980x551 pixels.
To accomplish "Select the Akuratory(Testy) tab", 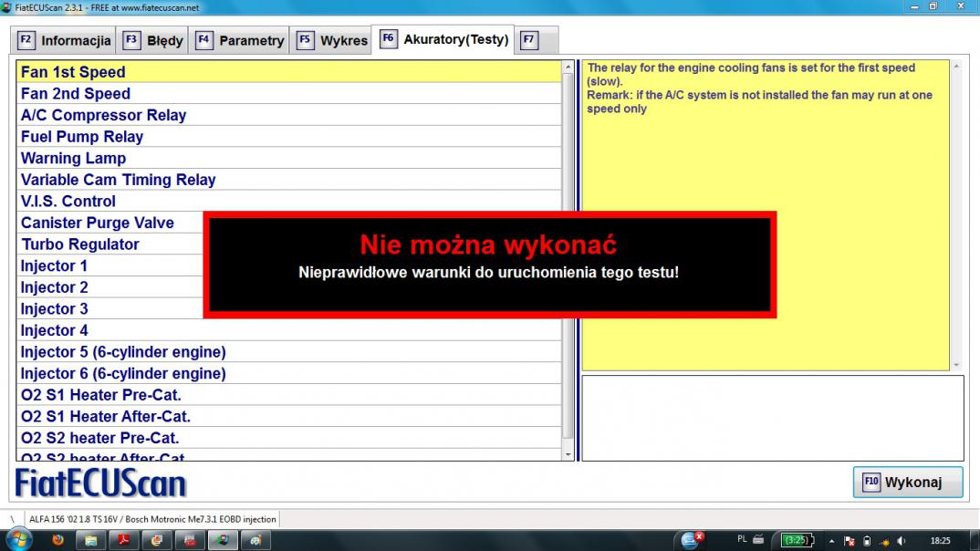I will (x=443, y=39).
